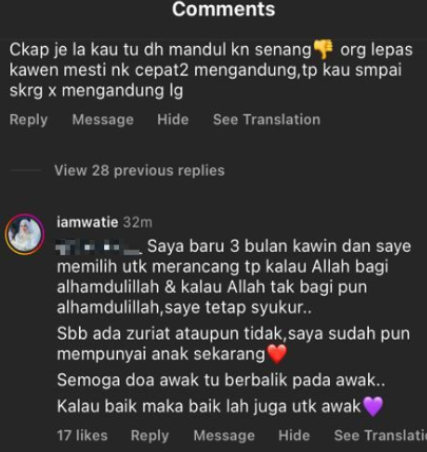This screenshot has height=452, width=427.
Task: Click the blurred mentioned username in reply
Action: pos(99,248)
